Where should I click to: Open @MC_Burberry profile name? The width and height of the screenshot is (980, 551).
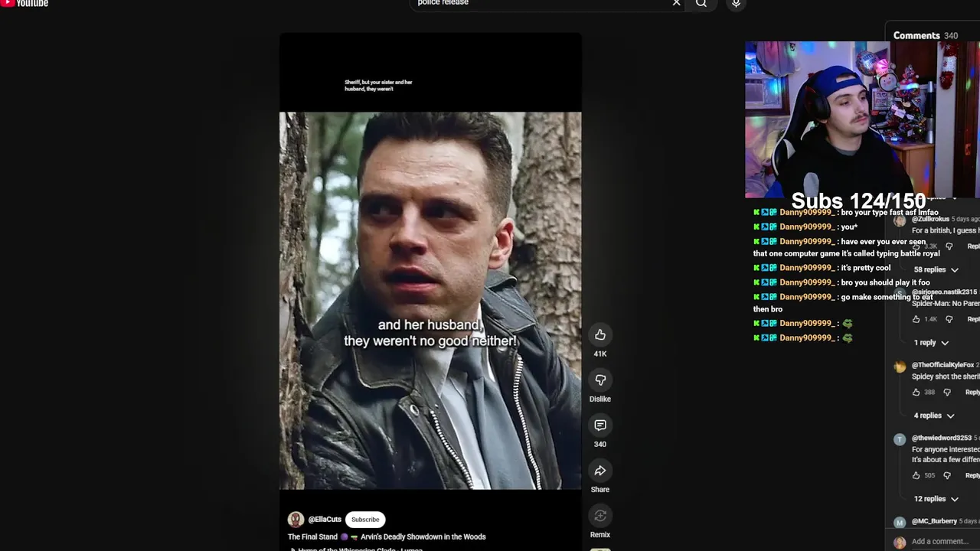pyautogui.click(x=934, y=521)
